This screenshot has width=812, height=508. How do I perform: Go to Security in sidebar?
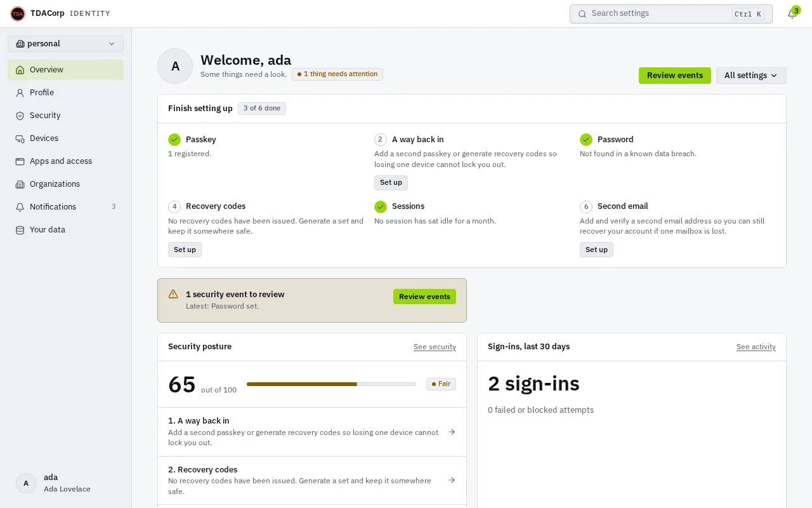(x=65, y=116)
